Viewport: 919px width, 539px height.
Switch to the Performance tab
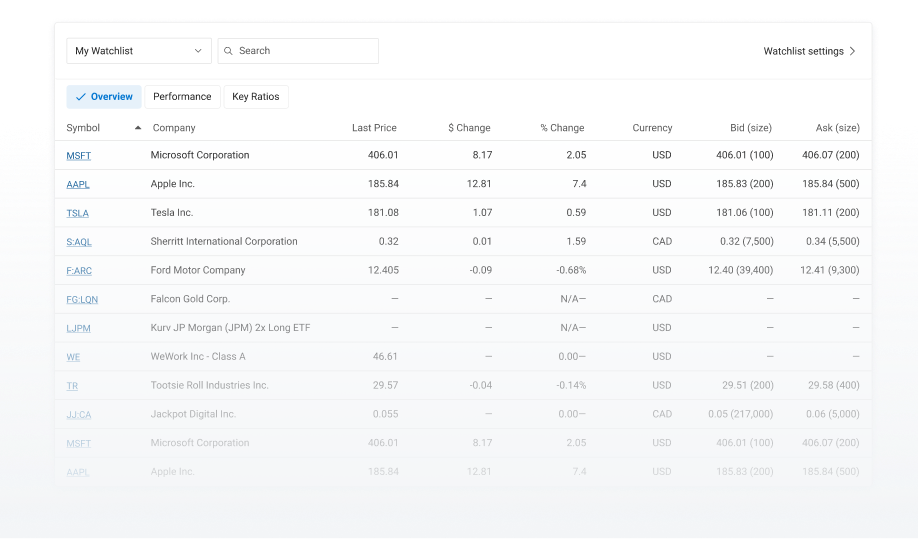[182, 97]
